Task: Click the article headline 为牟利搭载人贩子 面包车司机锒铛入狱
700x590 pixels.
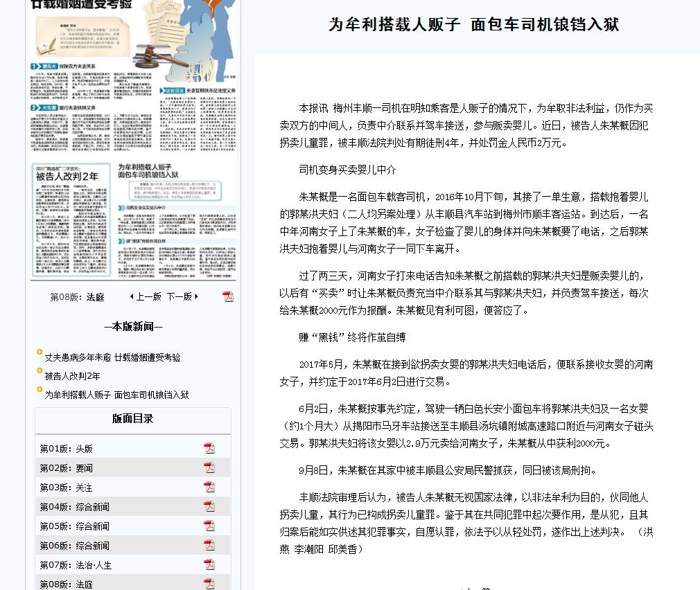Action: [x=473, y=24]
